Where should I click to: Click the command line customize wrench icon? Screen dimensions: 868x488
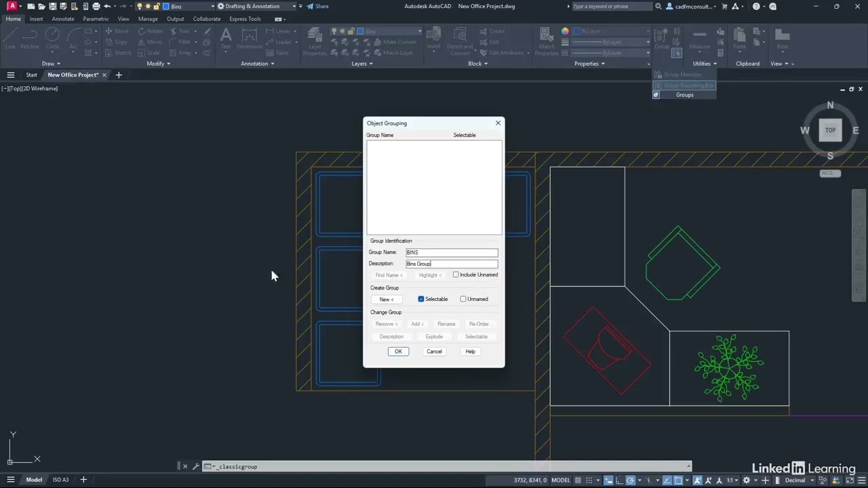195,466
